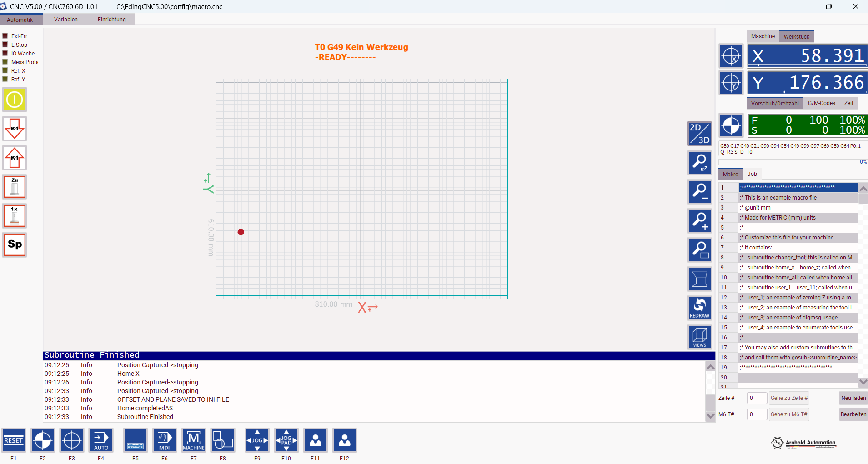Toggle the Sp spindle button
868x464 pixels.
click(15, 245)
